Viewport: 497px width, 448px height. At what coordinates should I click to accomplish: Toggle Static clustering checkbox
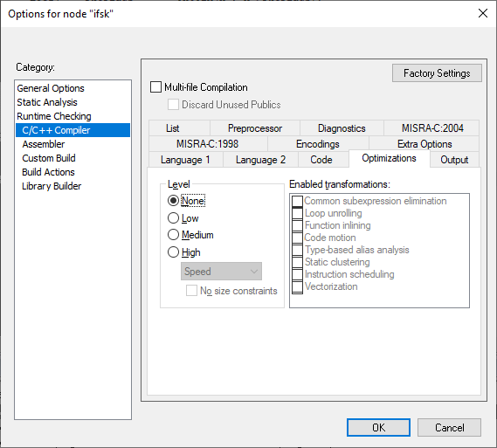coord(297,262)
